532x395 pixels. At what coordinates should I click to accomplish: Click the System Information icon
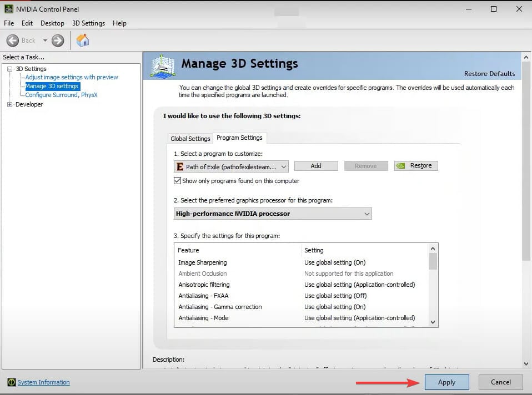pyautogui.click(x=11, y=382)
